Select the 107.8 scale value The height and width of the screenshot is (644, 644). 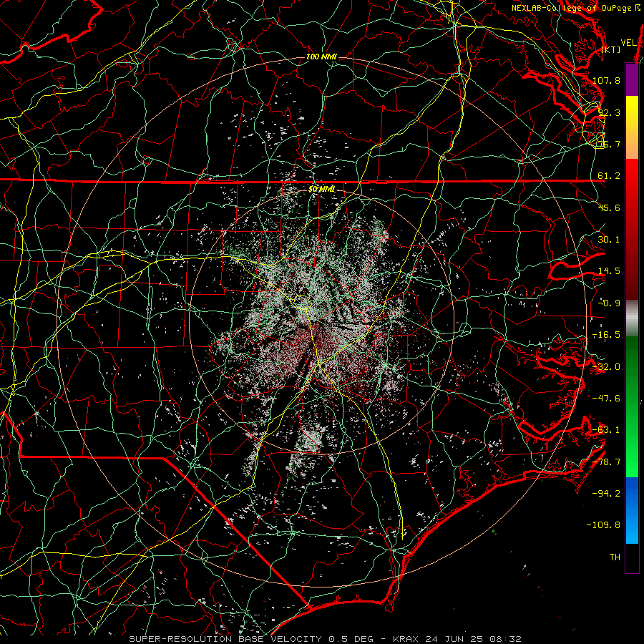(x=606, y=80)
